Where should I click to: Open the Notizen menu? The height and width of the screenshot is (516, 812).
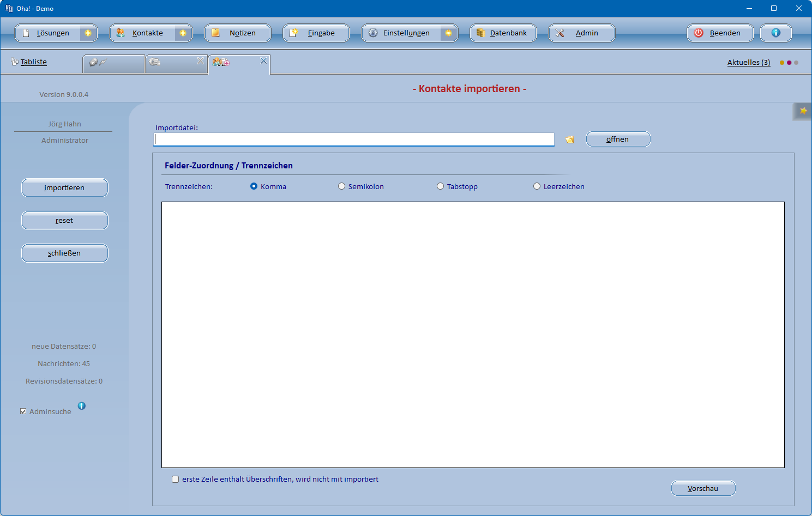point(237,33)
